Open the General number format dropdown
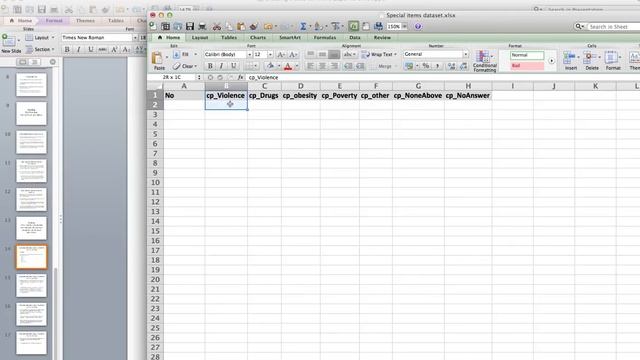The width and height of the screenshot is (640, 360). tap(465, 54)
